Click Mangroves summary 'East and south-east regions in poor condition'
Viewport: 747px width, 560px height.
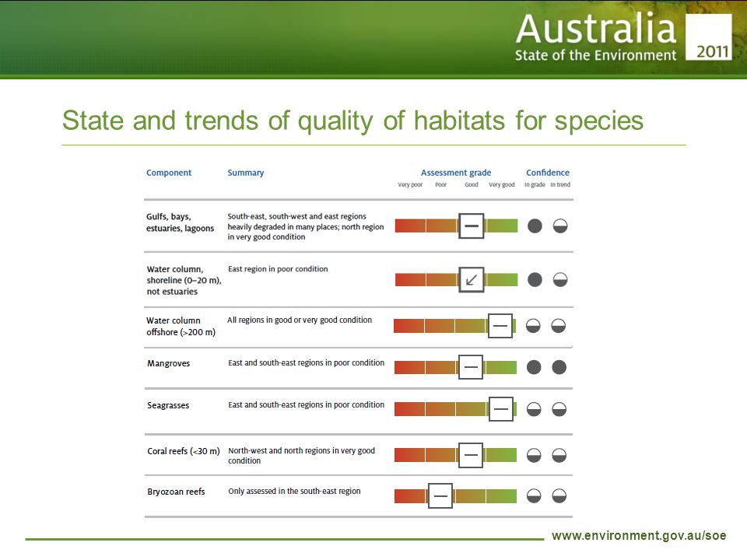(306, 363)
